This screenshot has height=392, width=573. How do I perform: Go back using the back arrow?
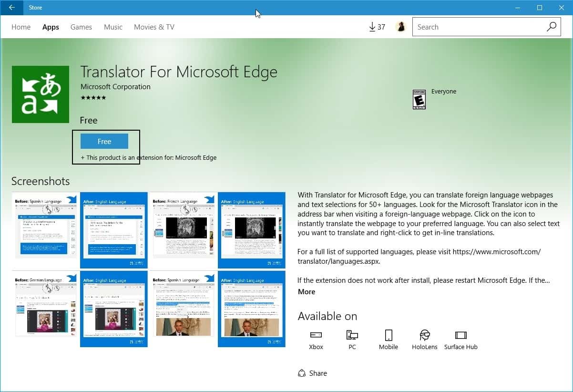click(12, 8)
